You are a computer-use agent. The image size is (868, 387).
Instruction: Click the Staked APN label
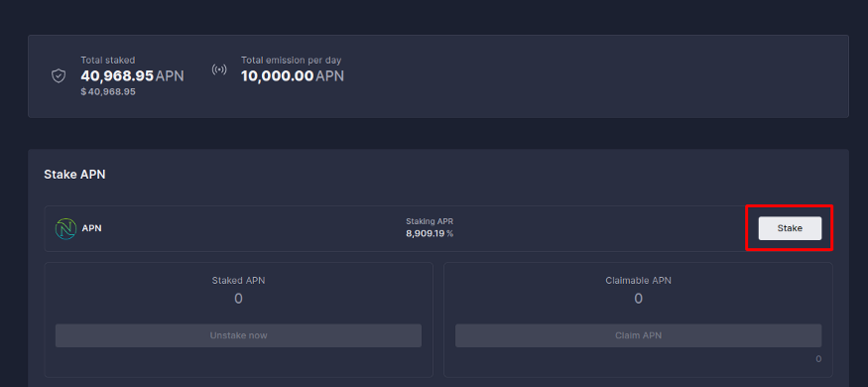pyautogui.click(x=239, y=281)
